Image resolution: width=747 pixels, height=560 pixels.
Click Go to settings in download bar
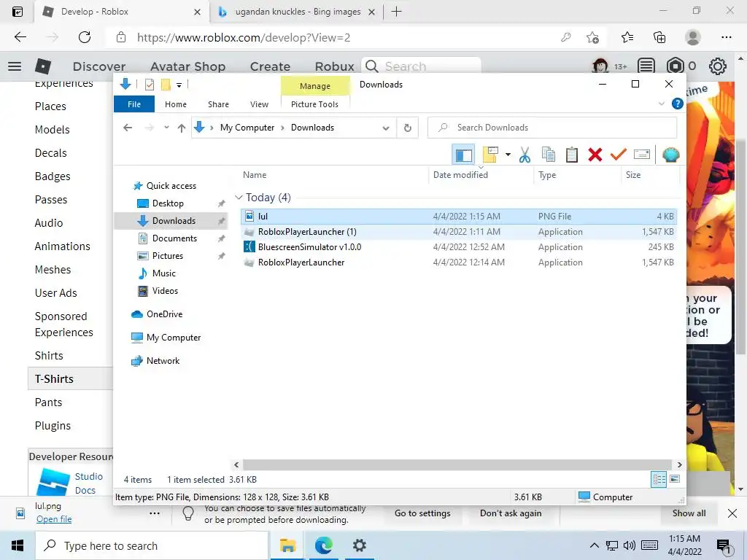tap(422, 513)
